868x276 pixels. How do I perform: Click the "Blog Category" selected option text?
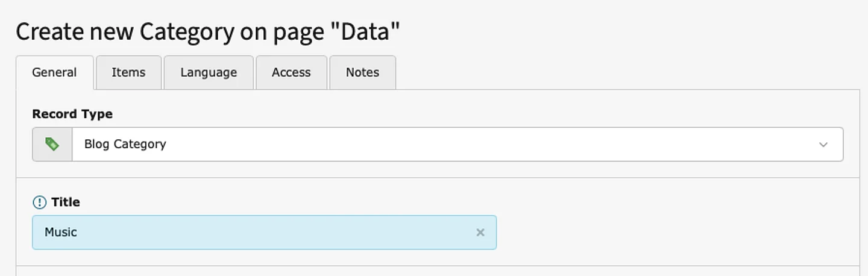coord(125,144)
